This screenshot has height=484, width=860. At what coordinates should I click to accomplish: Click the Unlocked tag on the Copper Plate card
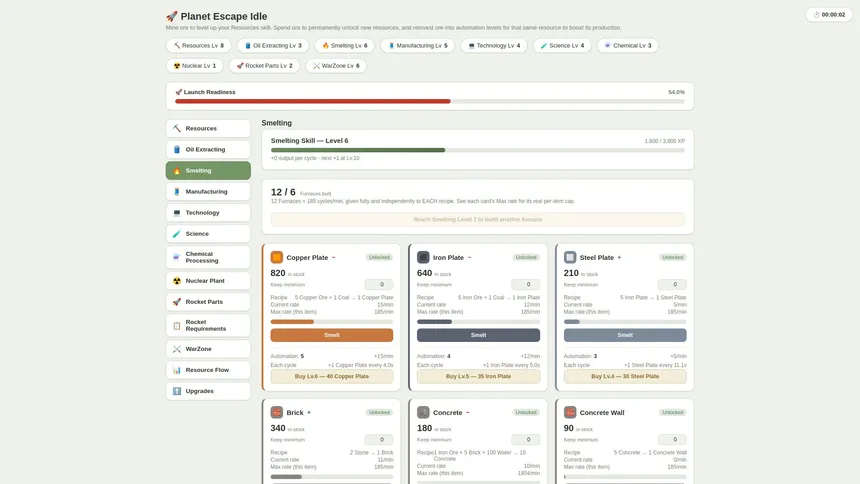[379, 257]
